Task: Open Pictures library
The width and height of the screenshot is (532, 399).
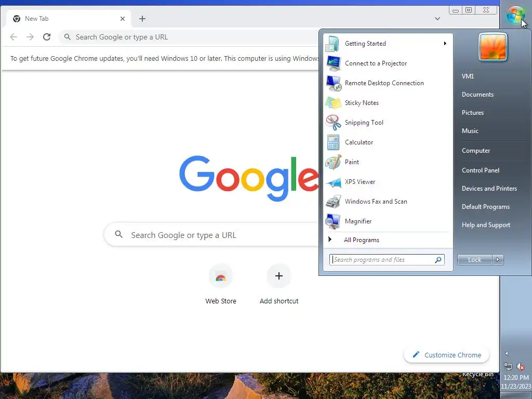Action: coord(473,113)
